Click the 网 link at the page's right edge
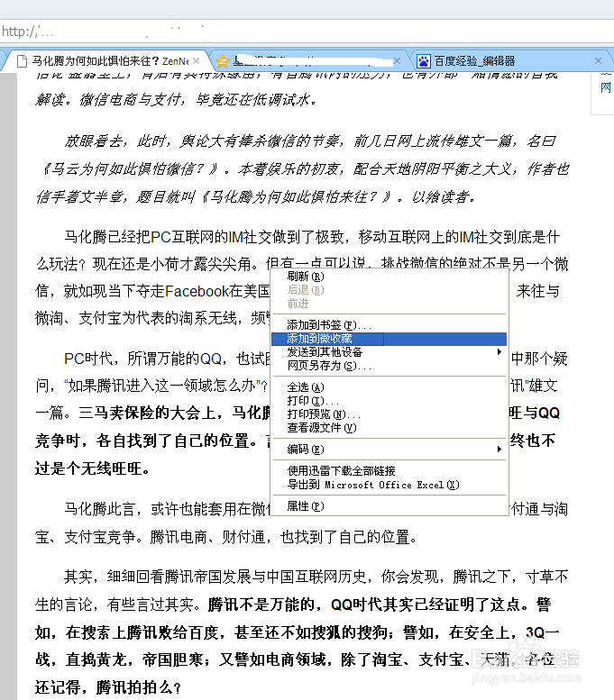This screenshot has height=700, width=614. click(x=606, y=87)
